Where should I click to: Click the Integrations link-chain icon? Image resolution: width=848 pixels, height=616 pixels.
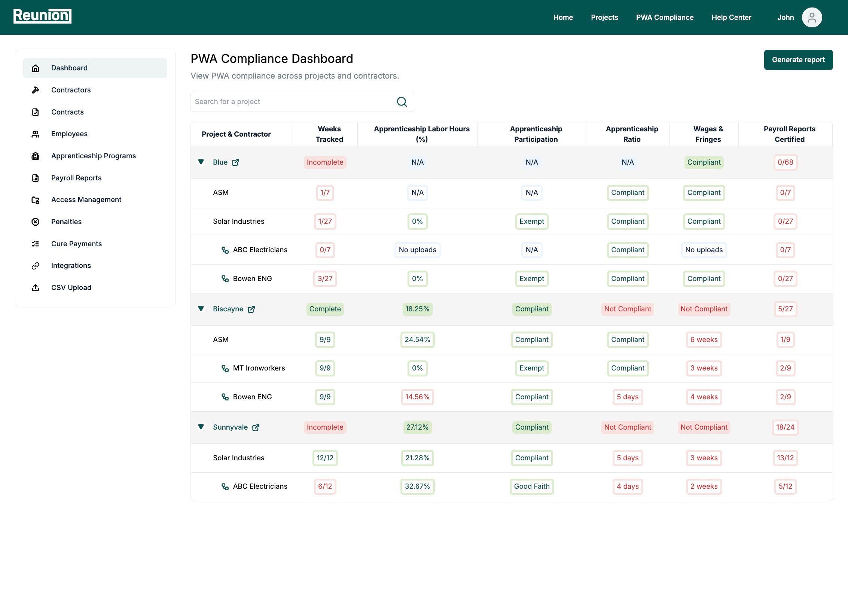[36, 266]
